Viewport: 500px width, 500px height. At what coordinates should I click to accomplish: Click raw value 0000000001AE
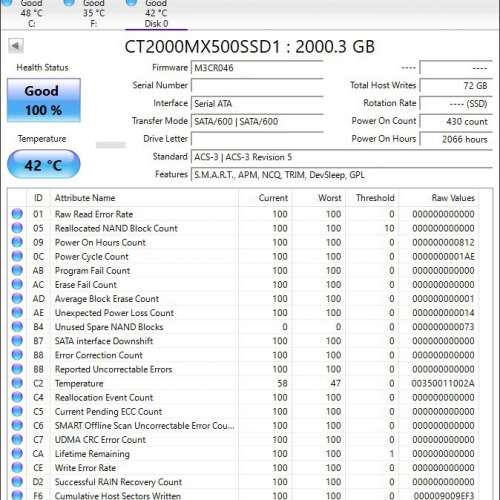point(443,256)
